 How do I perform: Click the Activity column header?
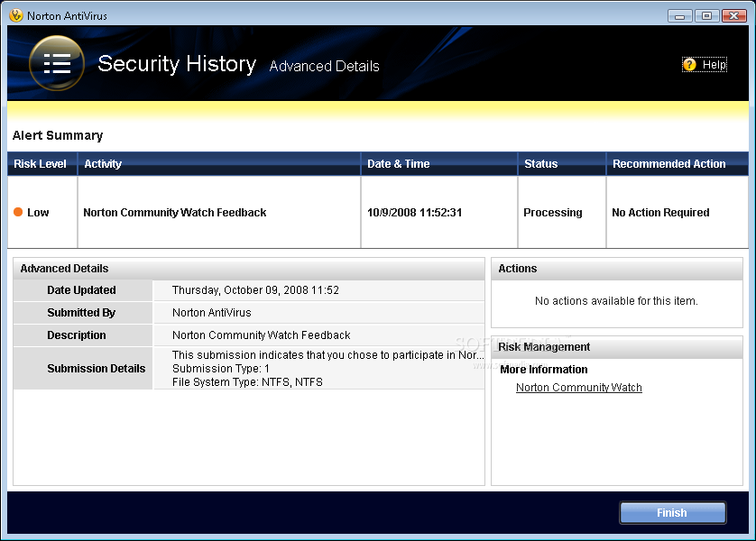click(x=219, y=164)
